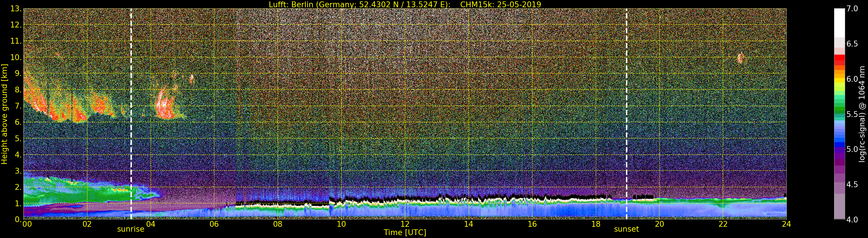Click the colorbar tick value 5.0
Screen dimensions: 868x238
tap(852, 149)
